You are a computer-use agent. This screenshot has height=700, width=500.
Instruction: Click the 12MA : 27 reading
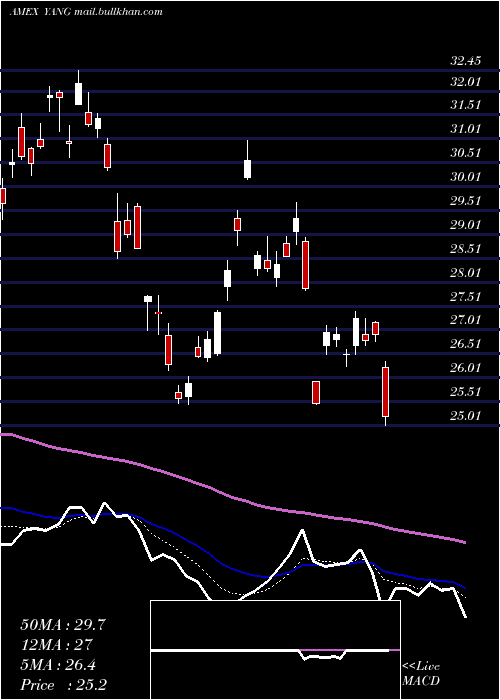[56, 645]
